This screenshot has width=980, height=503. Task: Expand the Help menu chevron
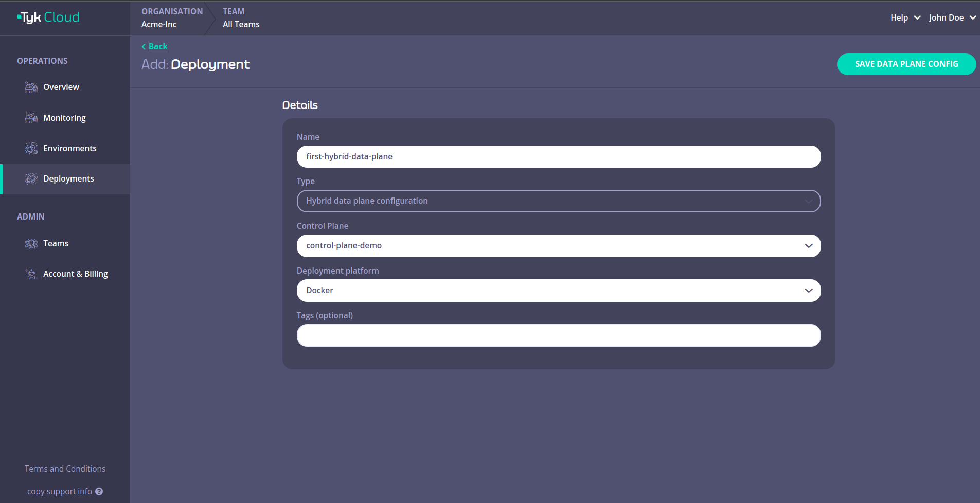point(918,17)
